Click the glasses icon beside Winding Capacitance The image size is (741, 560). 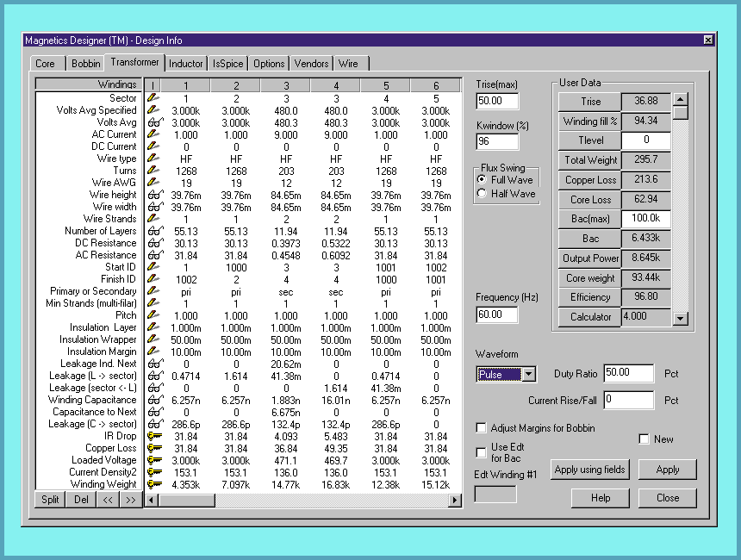point(153,400)
